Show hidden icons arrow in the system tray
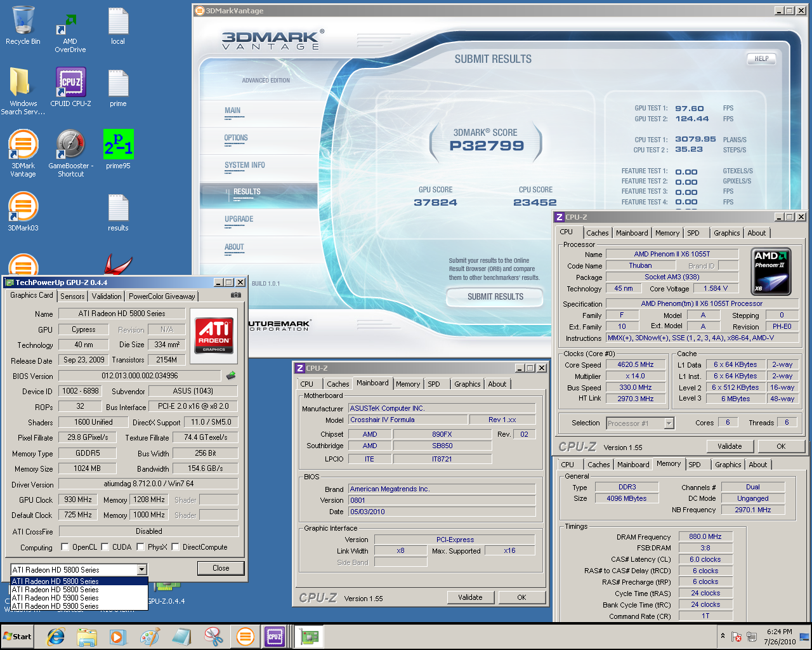812x650 pixels. (x=723, y=635)
